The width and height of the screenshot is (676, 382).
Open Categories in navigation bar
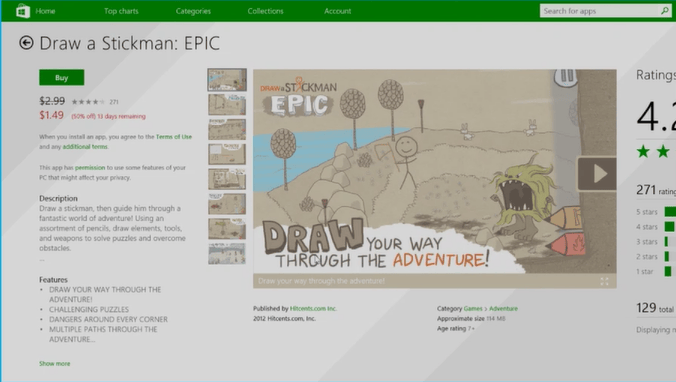point(193,11)
